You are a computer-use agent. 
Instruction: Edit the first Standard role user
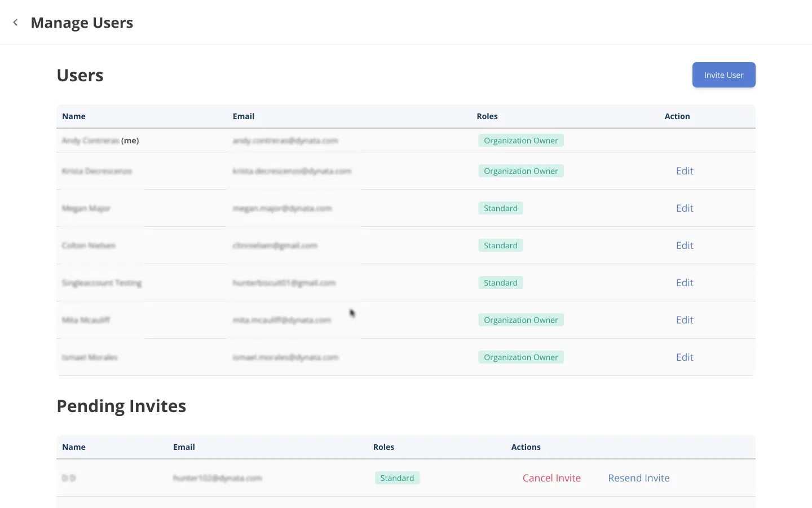point(684,208)
